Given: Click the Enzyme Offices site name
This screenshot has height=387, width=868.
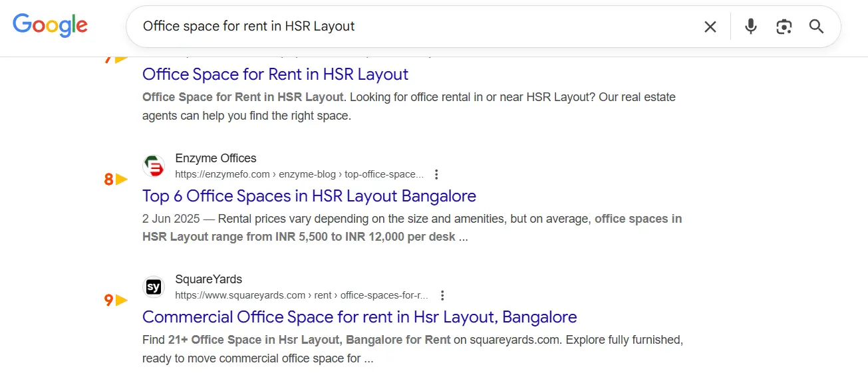Looking at the screenshot, I should pos(216,158).
